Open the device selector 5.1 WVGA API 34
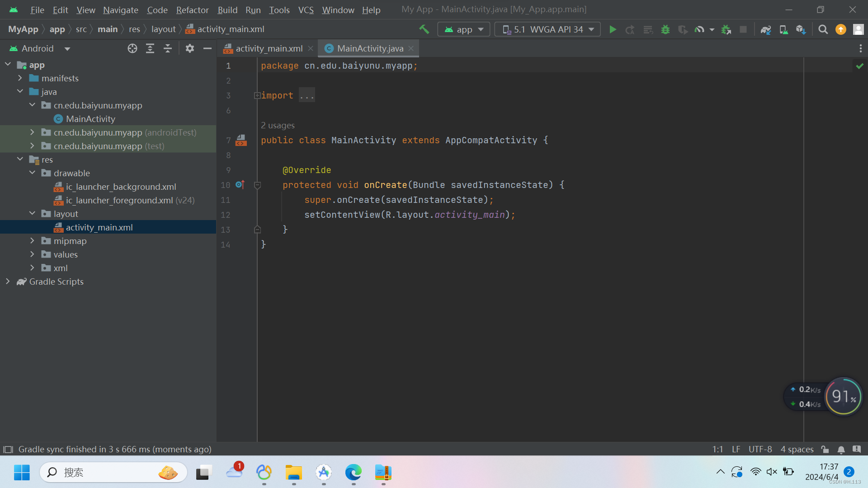 click(548, 30)
